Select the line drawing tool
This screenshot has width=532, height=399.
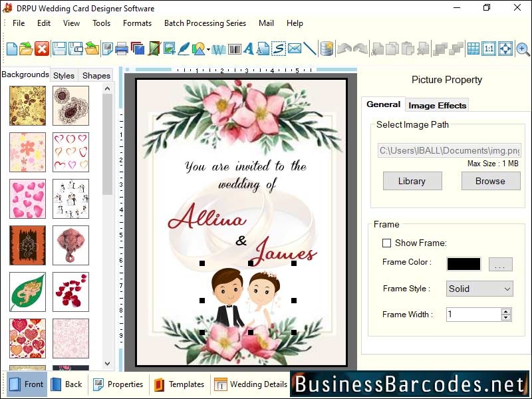tap(309, 49)
